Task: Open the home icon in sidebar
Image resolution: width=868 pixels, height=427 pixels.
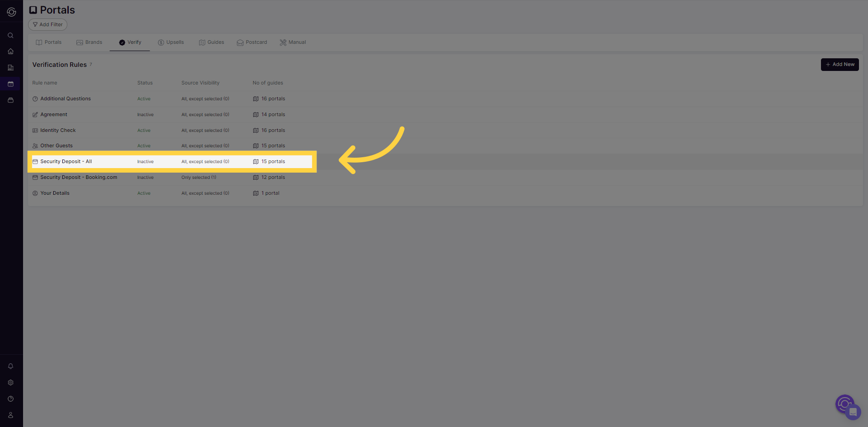Action: point(10,52)
